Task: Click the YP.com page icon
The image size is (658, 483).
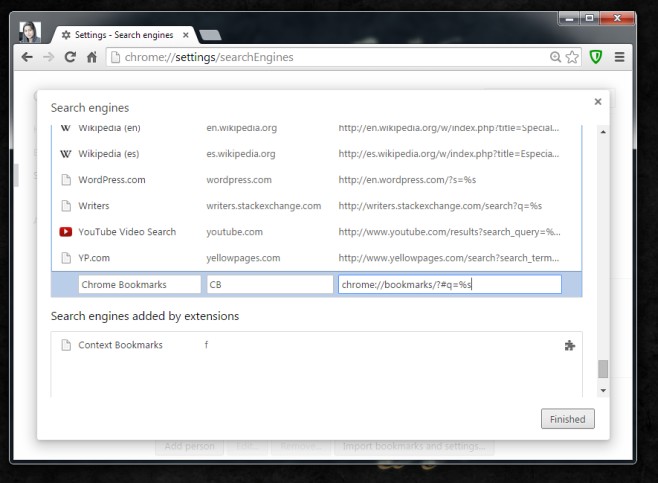Action: click(x=66, y=258)
